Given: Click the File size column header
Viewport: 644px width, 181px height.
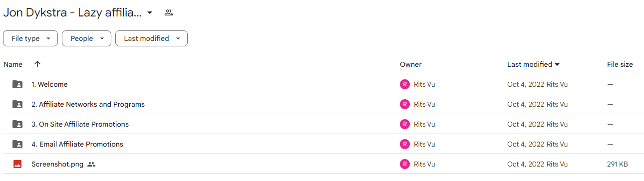Looking at the screenshot, I should [x=620, y=64].
